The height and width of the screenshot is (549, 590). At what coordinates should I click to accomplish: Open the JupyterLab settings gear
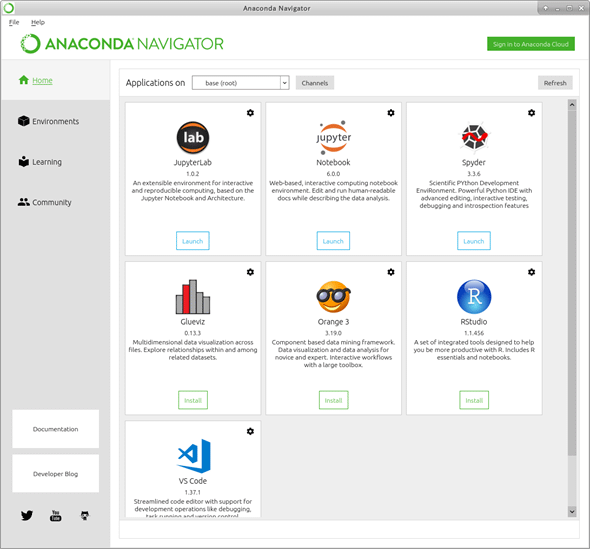[250, 113]
